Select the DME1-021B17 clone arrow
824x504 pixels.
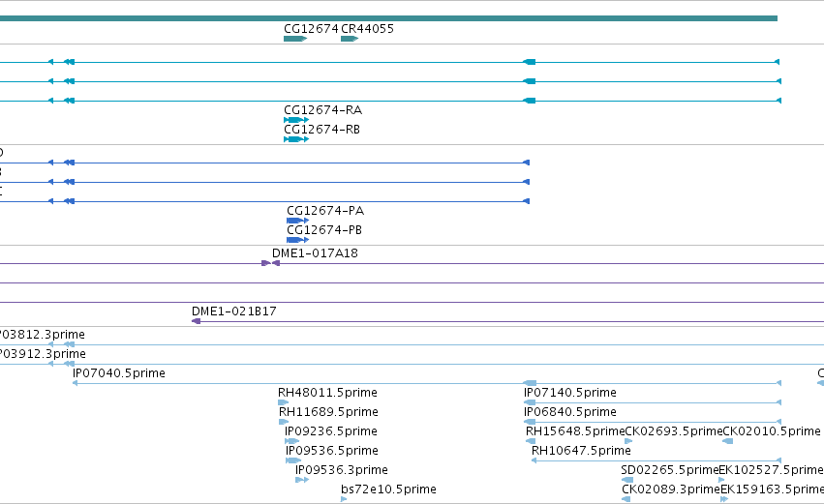[196, 321]
